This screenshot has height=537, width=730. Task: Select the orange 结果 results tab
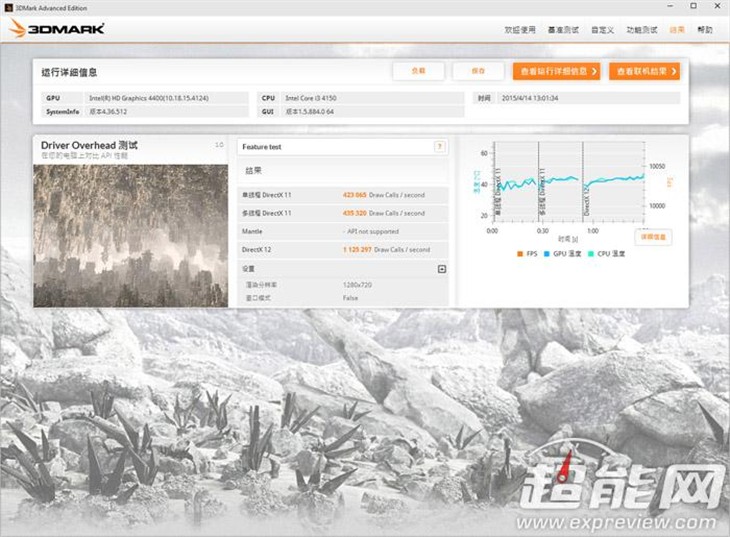coord(677,30)
